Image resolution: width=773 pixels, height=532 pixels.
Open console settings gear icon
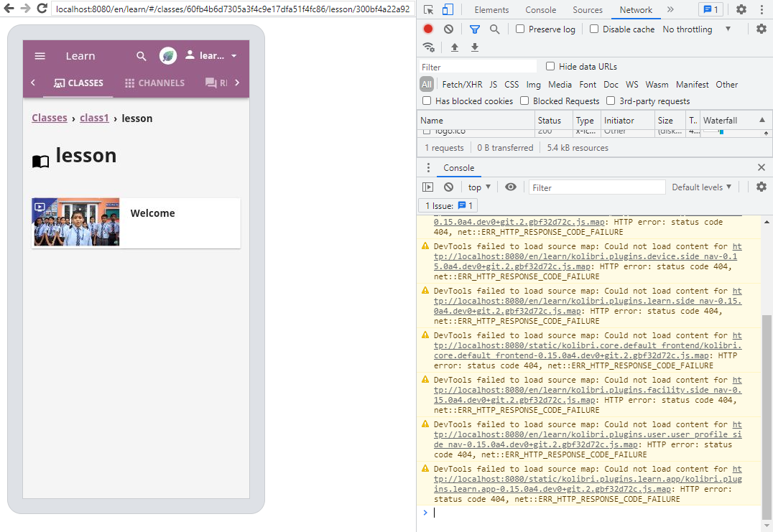pos(762,187)
